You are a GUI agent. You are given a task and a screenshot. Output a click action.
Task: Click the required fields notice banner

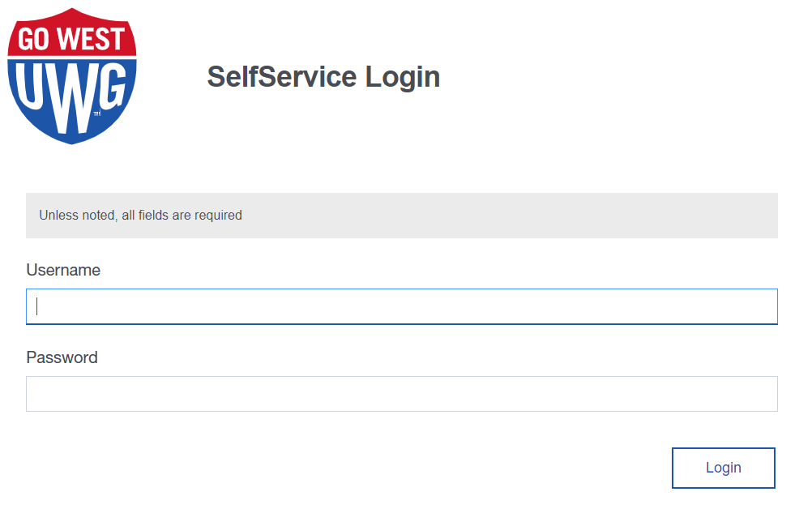point(402,216)
